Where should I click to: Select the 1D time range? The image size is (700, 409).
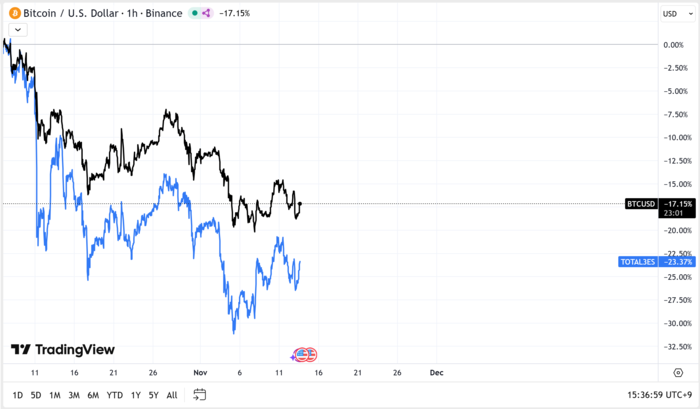[x=17, y=394]
